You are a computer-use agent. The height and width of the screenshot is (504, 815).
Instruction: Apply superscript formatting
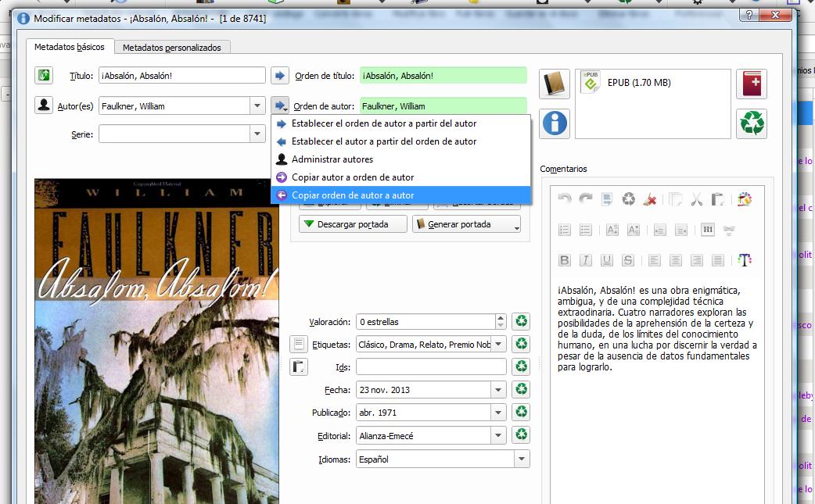coord(612,230)
